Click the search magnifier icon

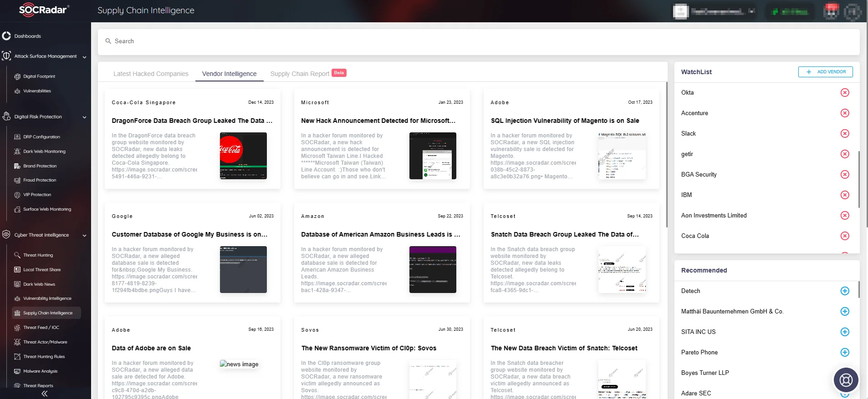pos(108,41)
